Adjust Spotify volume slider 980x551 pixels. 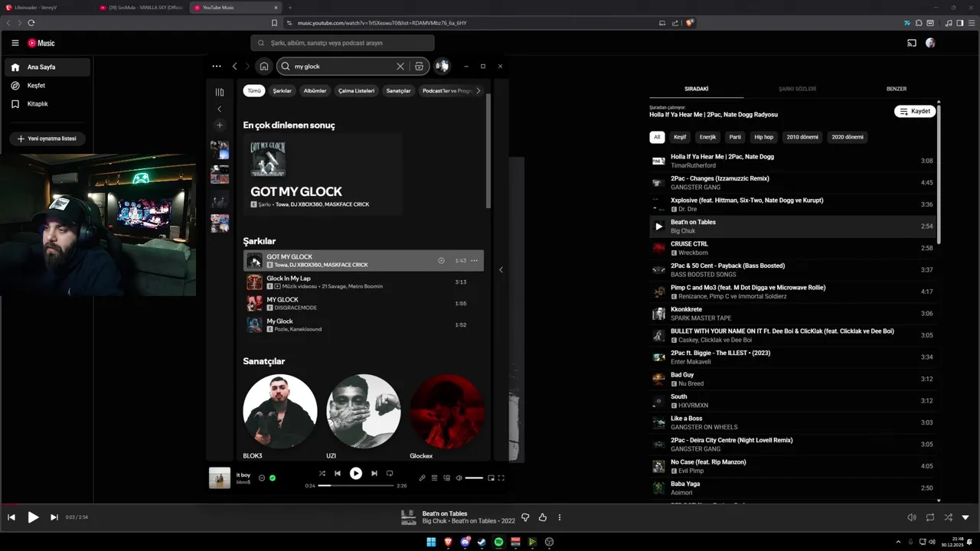[x=474, y=478]
